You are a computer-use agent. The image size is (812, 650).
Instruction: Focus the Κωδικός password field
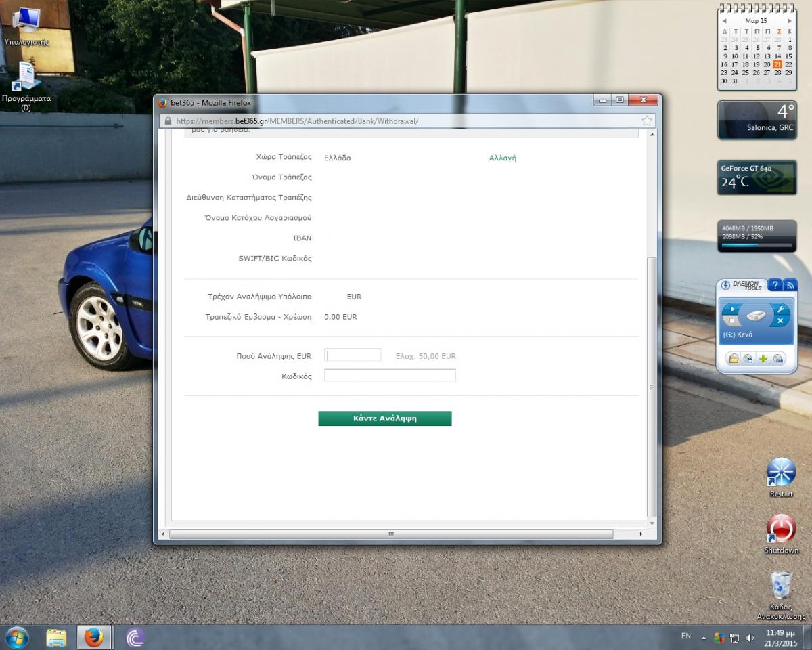point(390,375)
